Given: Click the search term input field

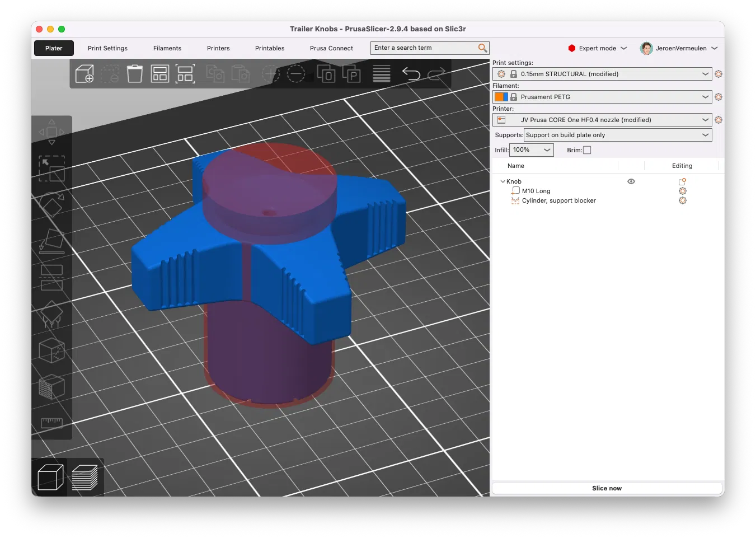Looking at the screenshot, I should point(424,48).
